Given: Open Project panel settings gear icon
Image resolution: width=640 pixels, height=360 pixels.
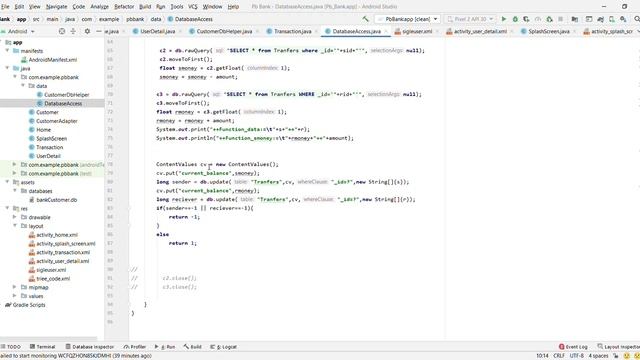Looking at the screenshot, I should pos(87,31).
